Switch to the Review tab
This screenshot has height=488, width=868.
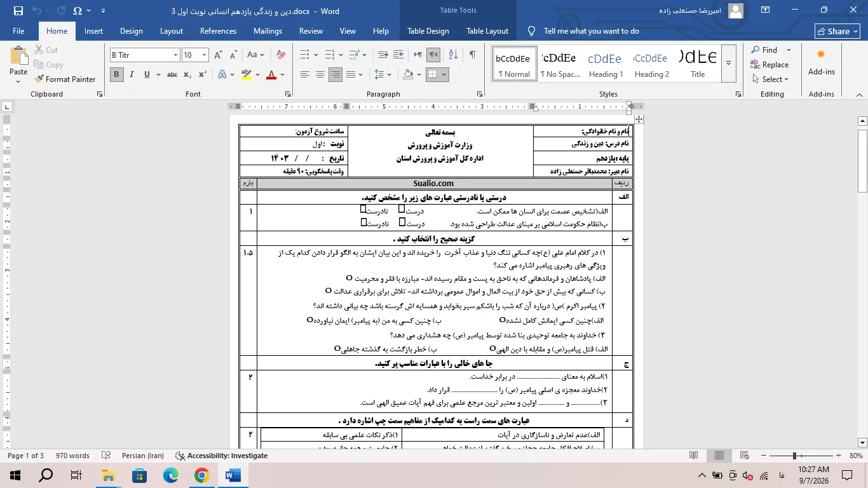[x=311, y=31]
